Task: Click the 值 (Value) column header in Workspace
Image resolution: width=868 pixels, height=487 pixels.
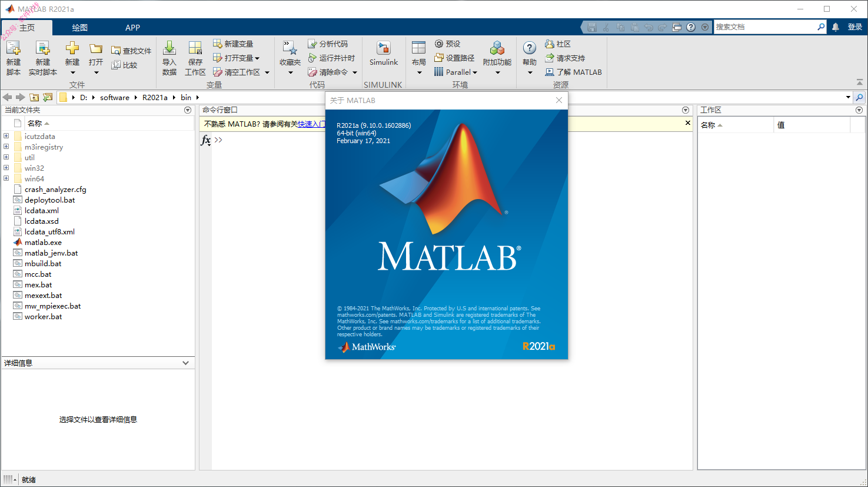Action: click(812, 125)
